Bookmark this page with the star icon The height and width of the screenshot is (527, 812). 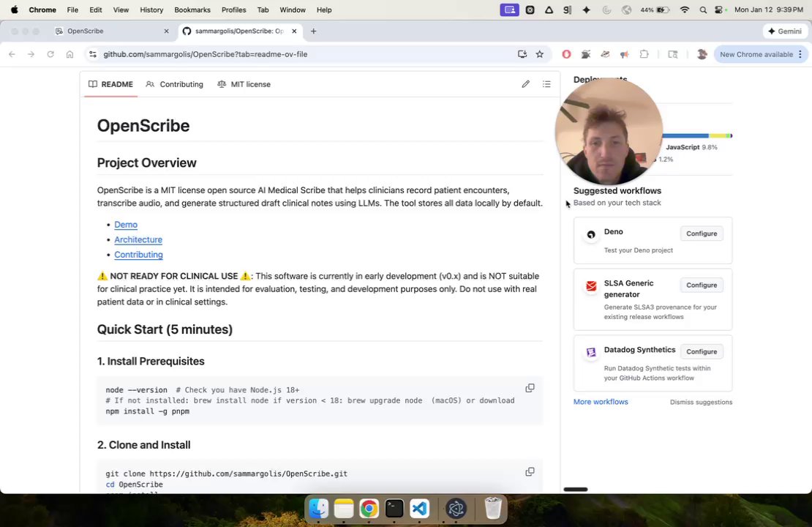coord(540,54)
